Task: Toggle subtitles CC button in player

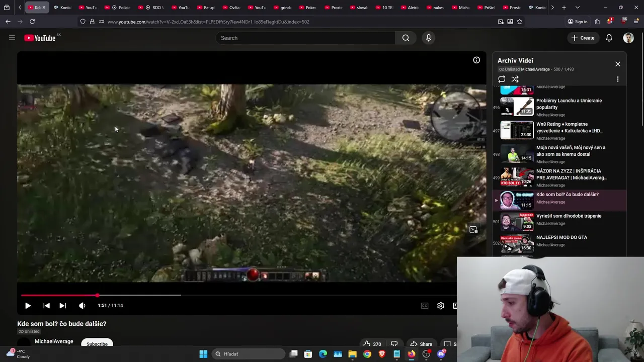Action: click(424, 305)
